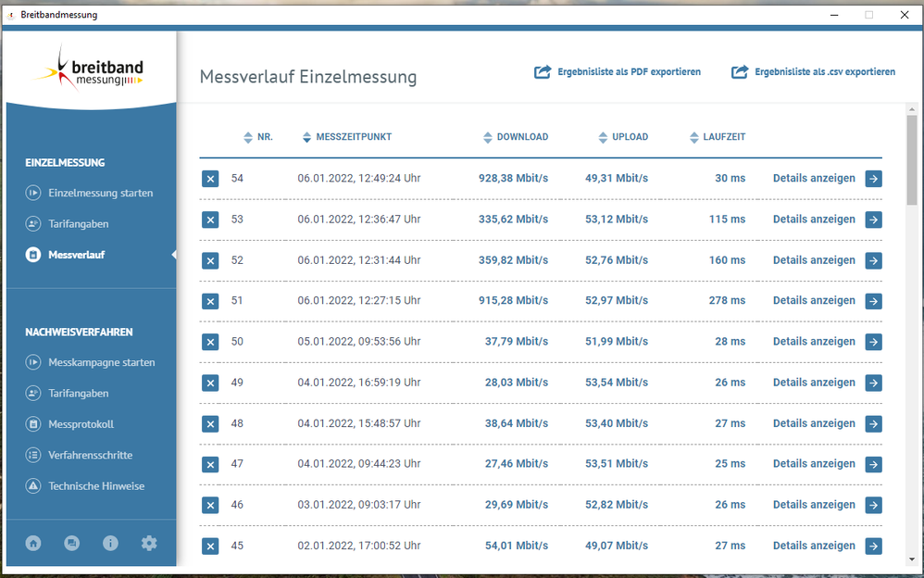
Task: Click the export icon before CSV export link
Action: pyautogui.click(x=740, y=71)
